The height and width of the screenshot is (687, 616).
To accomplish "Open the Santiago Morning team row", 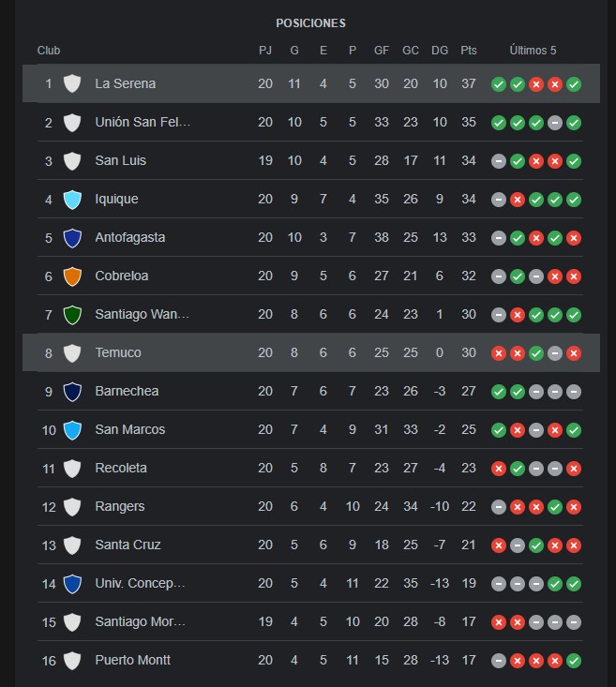I will 310,621.
